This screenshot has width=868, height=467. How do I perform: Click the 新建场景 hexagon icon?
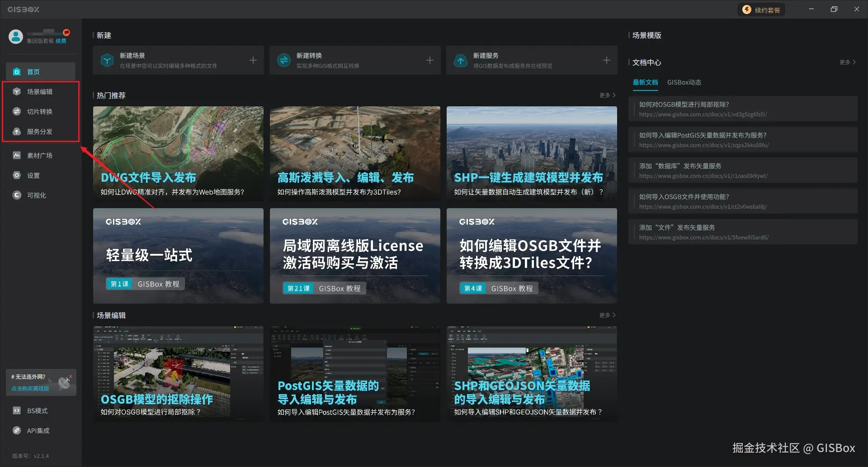click(x=107, y=60)
